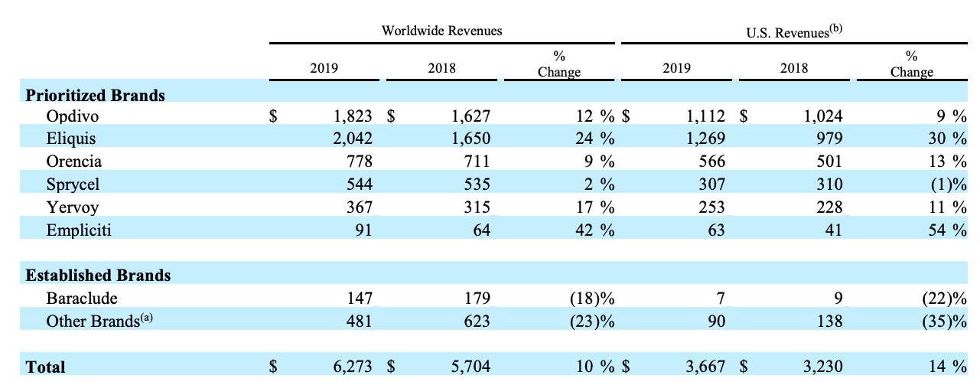Click the Total row label
This screenshot has width=980, height=385.
(x=46, y=367)
